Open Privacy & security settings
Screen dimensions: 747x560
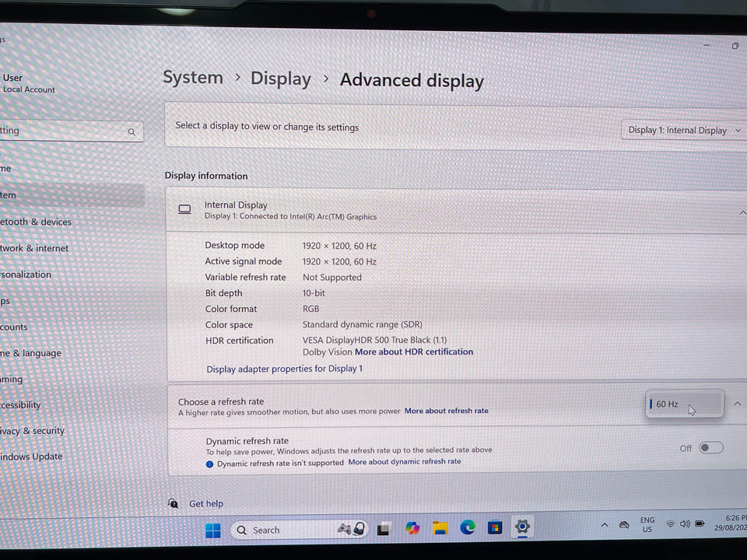click(x=33, y=431)
